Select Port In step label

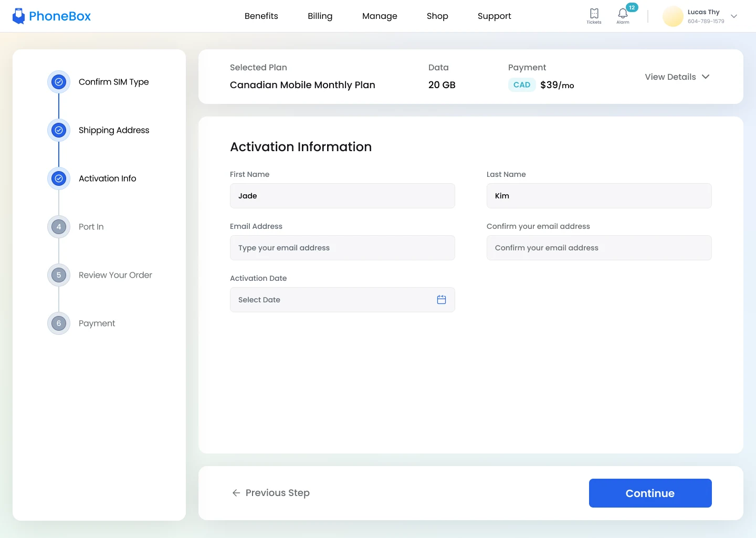[x=91, y=227]
